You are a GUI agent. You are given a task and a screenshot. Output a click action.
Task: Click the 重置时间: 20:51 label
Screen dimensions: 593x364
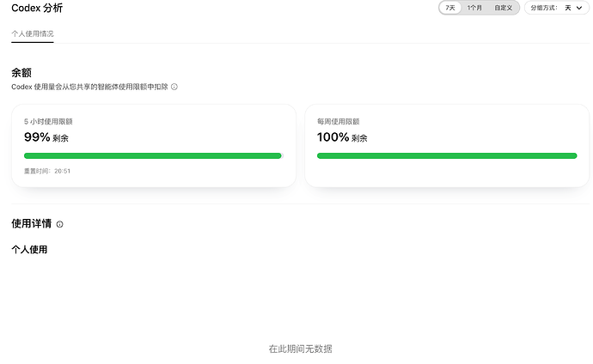tap(47, 171)
